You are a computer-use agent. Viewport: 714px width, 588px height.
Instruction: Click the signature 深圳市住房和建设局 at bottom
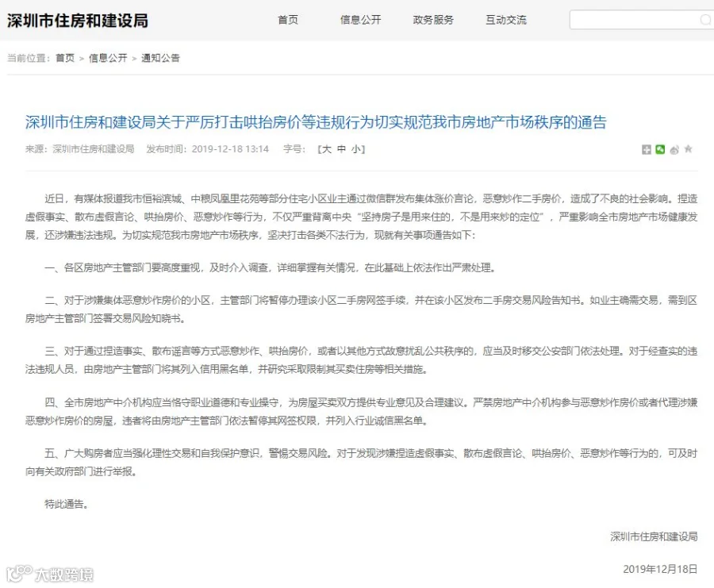point(654,536)
